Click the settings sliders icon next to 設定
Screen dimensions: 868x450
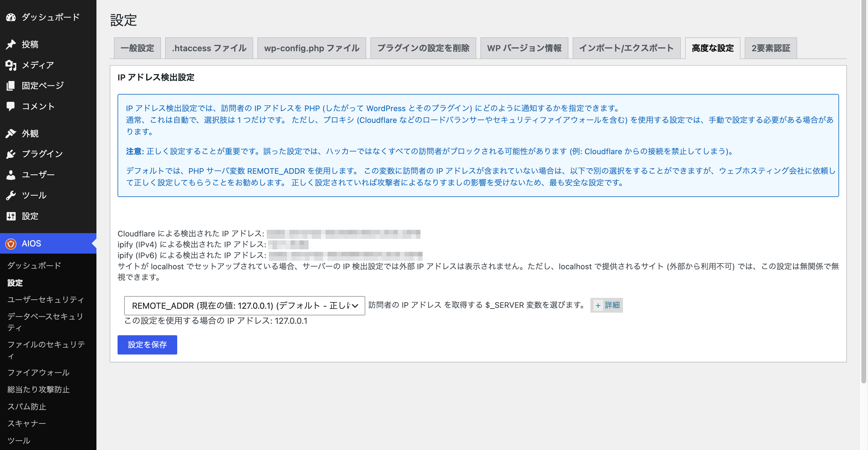tap(11, 216)
